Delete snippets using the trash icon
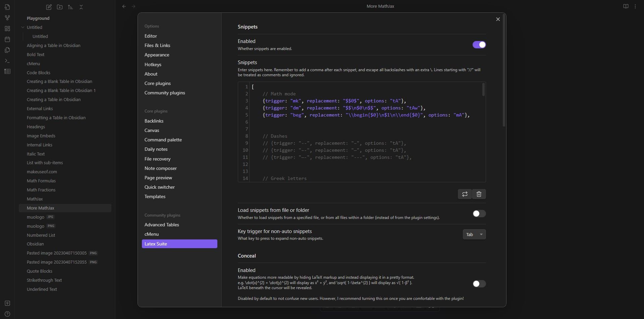Screen dimensions: 644x319 [479, 194]
